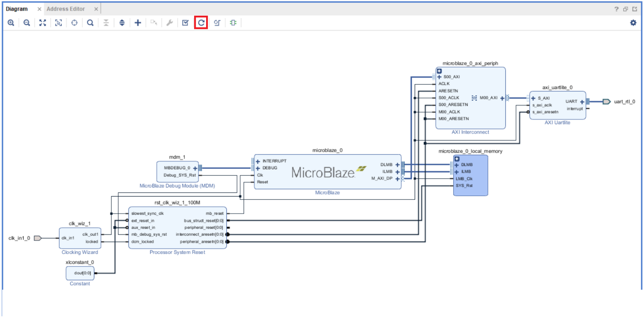Expand the microblaze_0_local_memory hierarchy block

click(x=457, y=159)
